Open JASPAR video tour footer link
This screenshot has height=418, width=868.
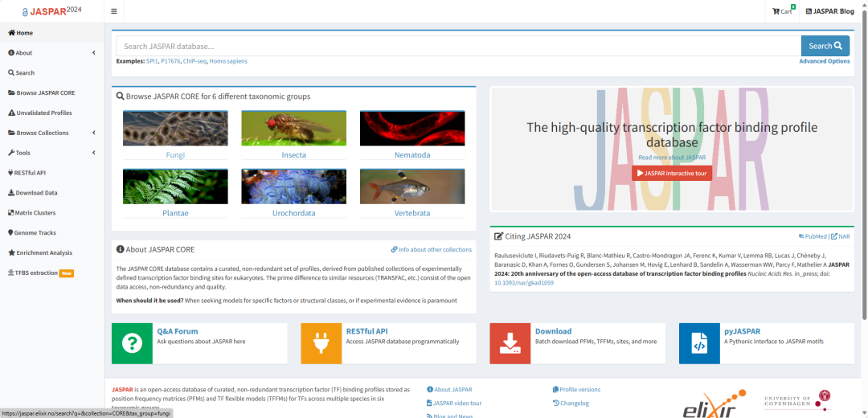coord(454,403)
